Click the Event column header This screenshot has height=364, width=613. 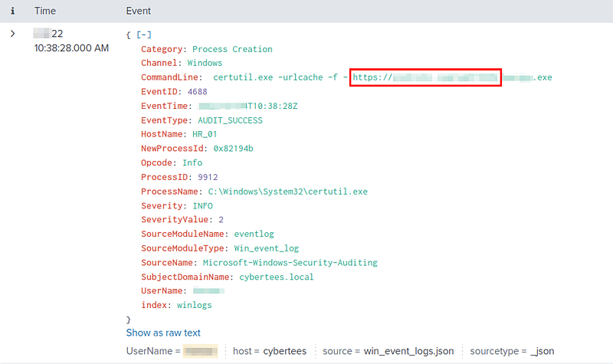tap(139, 11)
